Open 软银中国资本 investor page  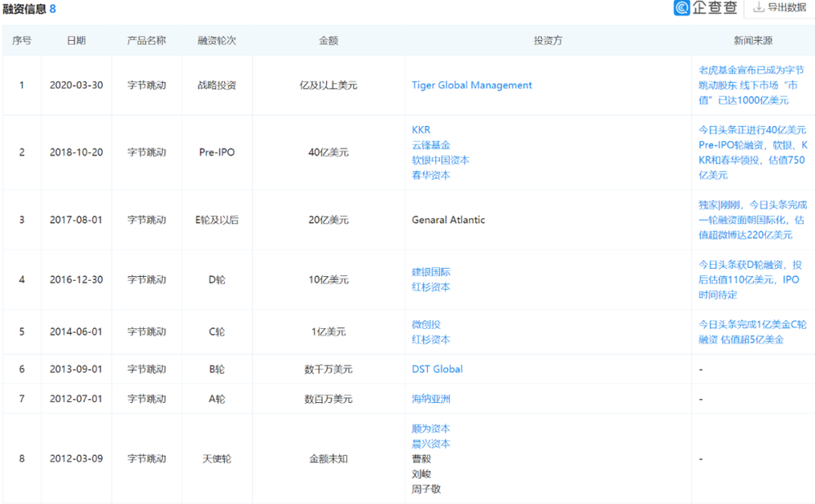tap(440, 160)
